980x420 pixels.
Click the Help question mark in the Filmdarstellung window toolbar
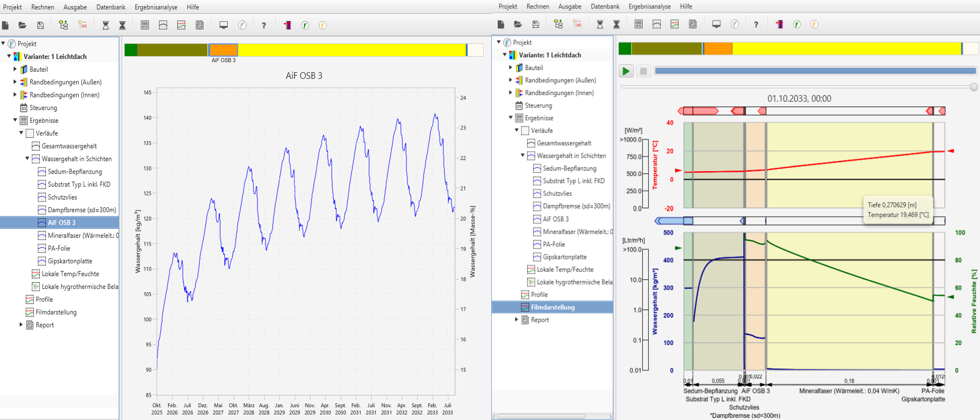[756, 24]
